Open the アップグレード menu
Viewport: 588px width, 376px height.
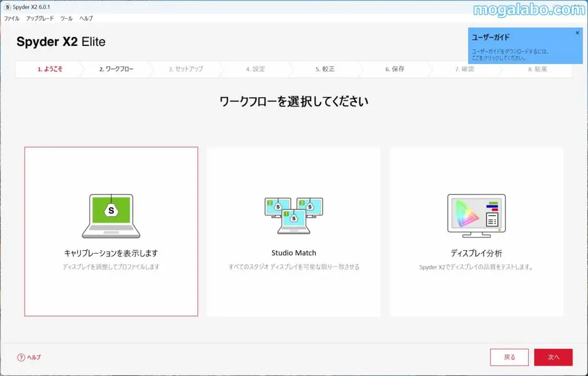[40, 18]
